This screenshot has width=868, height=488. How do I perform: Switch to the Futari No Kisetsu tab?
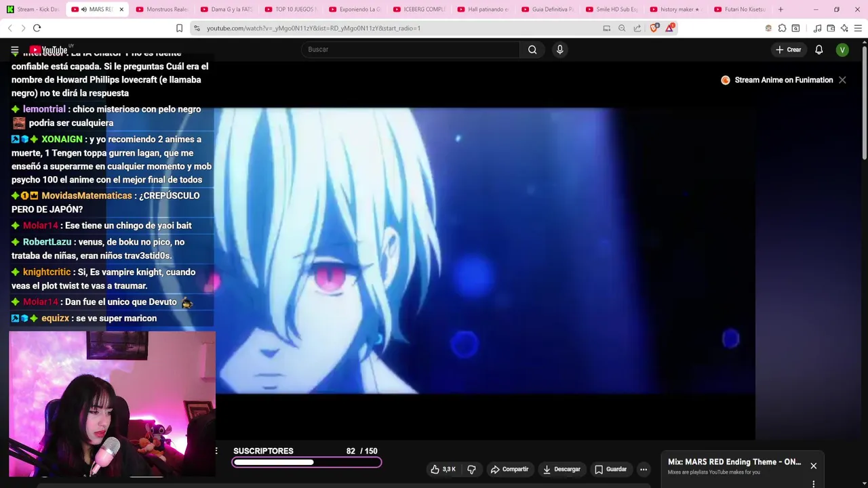tap(740, 9)
